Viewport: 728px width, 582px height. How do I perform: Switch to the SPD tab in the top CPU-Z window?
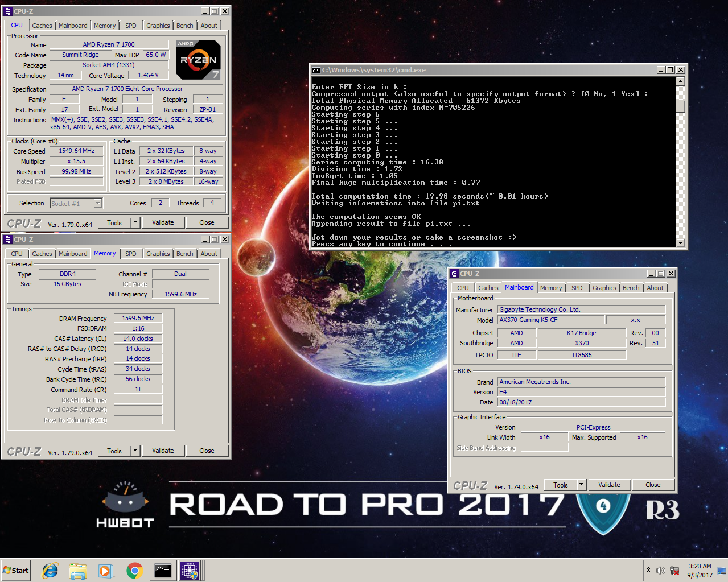[131, 26]
